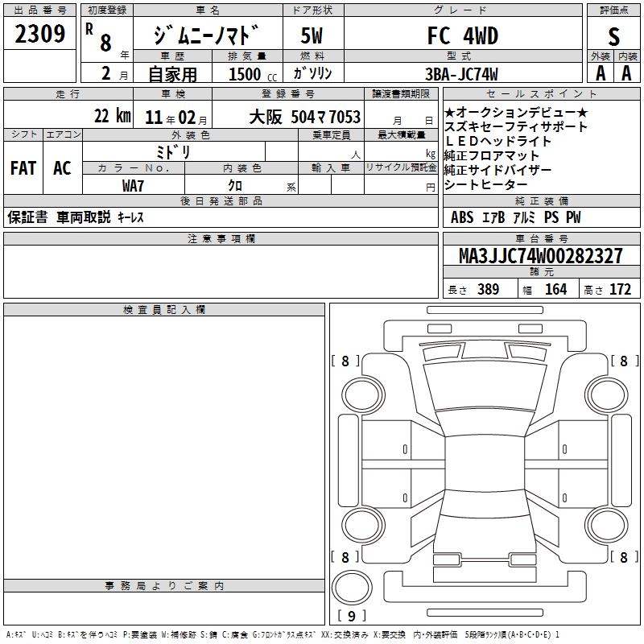Viewport: 644px width, 644px height.
Task: Select the [8] marker at the diagram's upper right
Action: point(622,361)
